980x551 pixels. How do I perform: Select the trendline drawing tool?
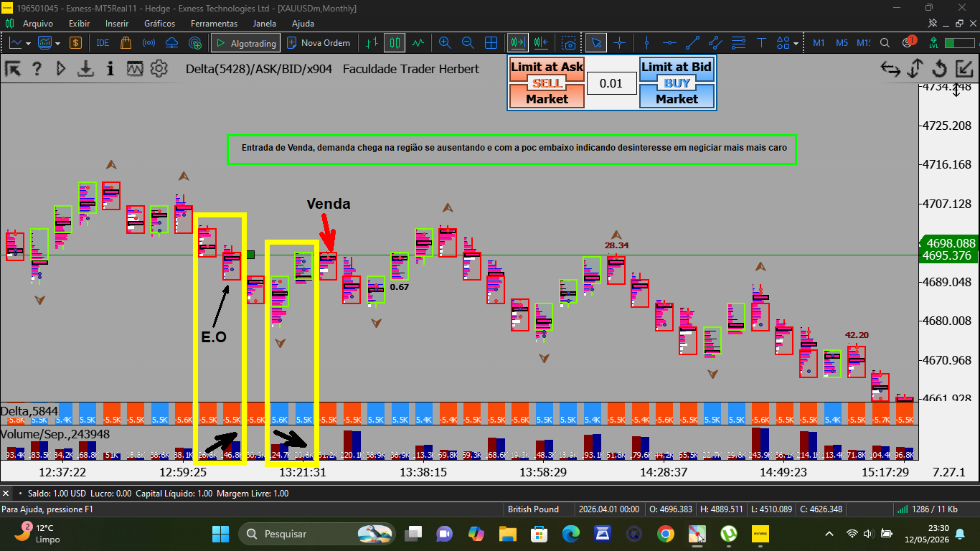692,43
